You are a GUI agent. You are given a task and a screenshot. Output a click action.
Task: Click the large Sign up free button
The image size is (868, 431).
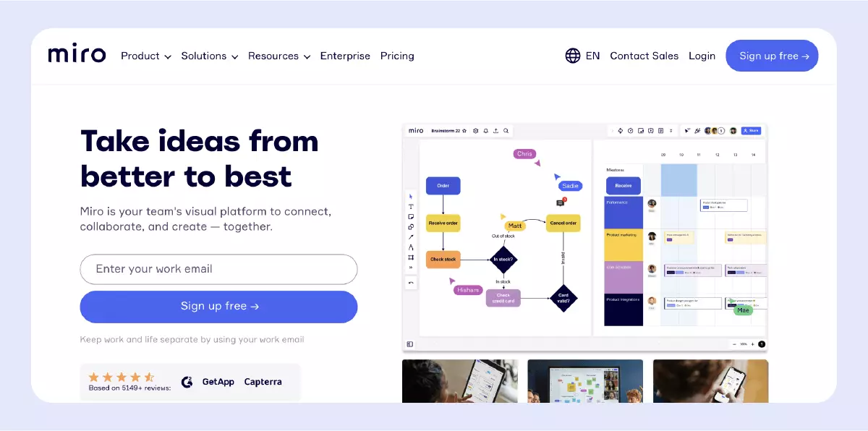pos(218,307)
